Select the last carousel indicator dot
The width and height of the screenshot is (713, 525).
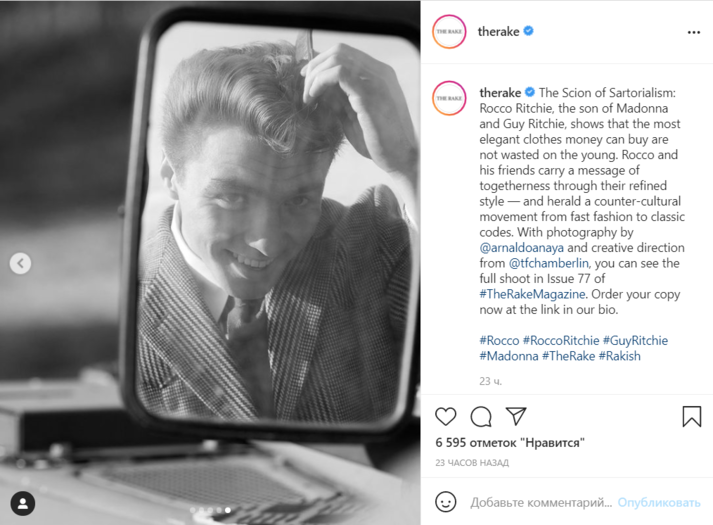228,510
